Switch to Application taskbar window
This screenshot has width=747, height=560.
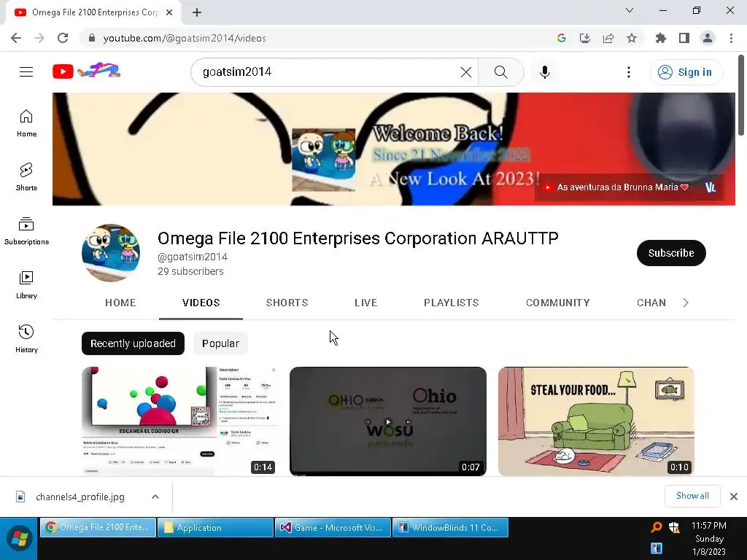coord(215,528)
